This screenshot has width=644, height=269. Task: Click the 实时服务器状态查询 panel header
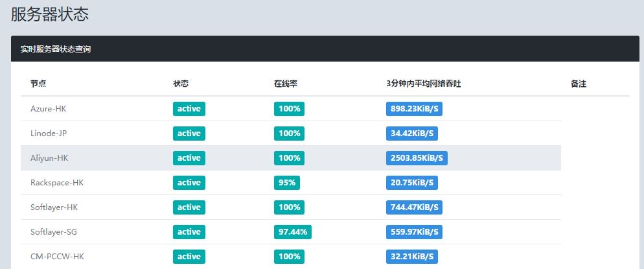[x=325, y=49]
